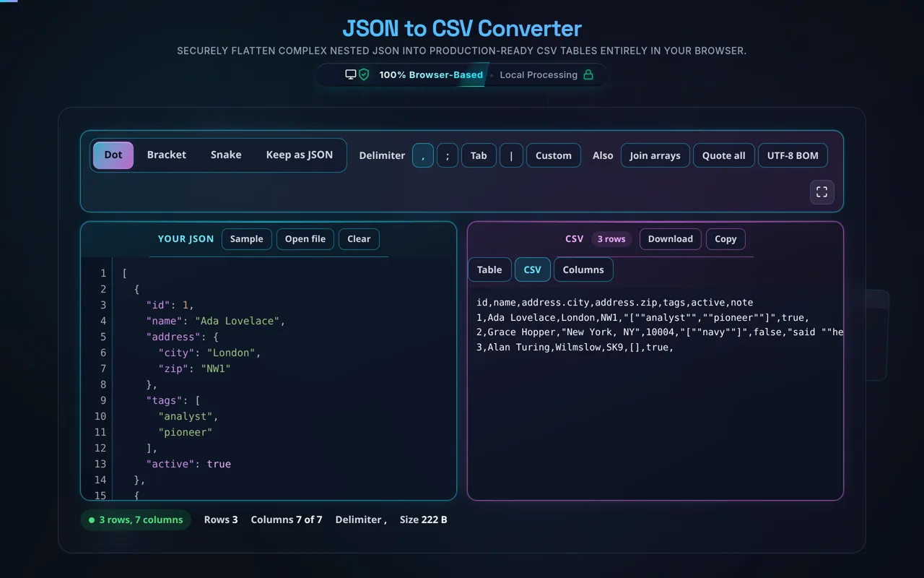The width and height of the screenshot is (924, 578).
Task: Toggle UTF-8 BOM option
Action: click(793, 155)
